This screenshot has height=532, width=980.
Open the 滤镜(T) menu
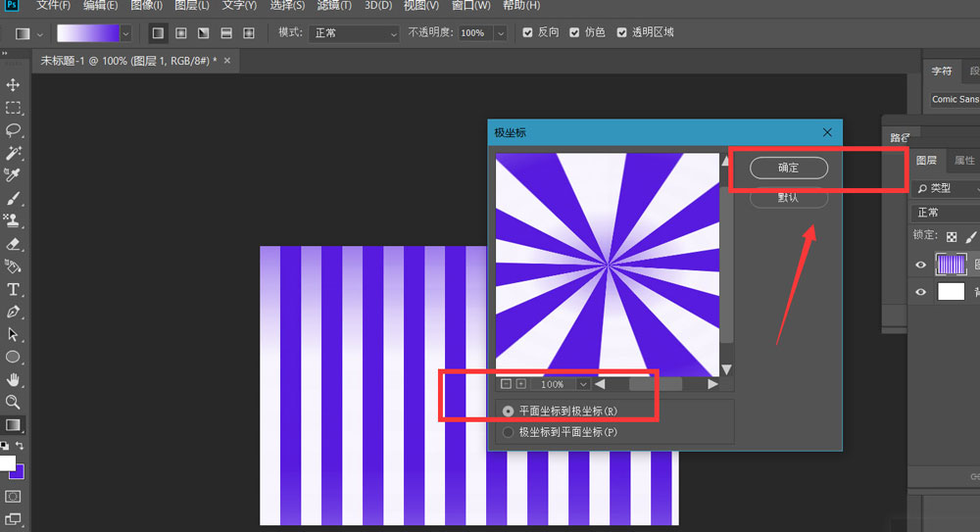[333, 6]
